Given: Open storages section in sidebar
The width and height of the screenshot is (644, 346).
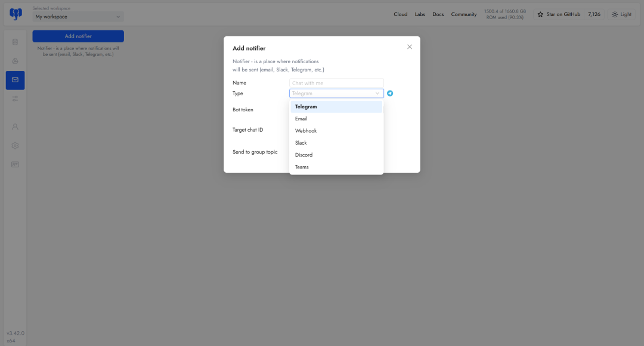Looking at the screenshot, I should point(15,61).
